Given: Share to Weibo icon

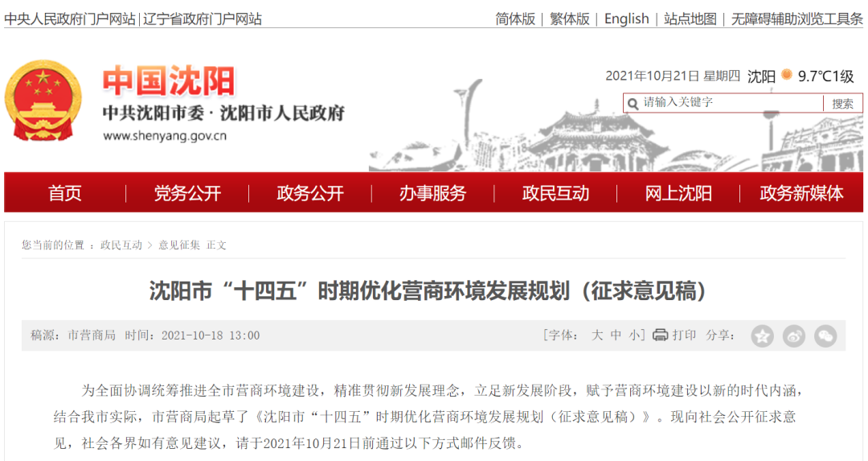Looking at the screenshot, I should point(794,335).
